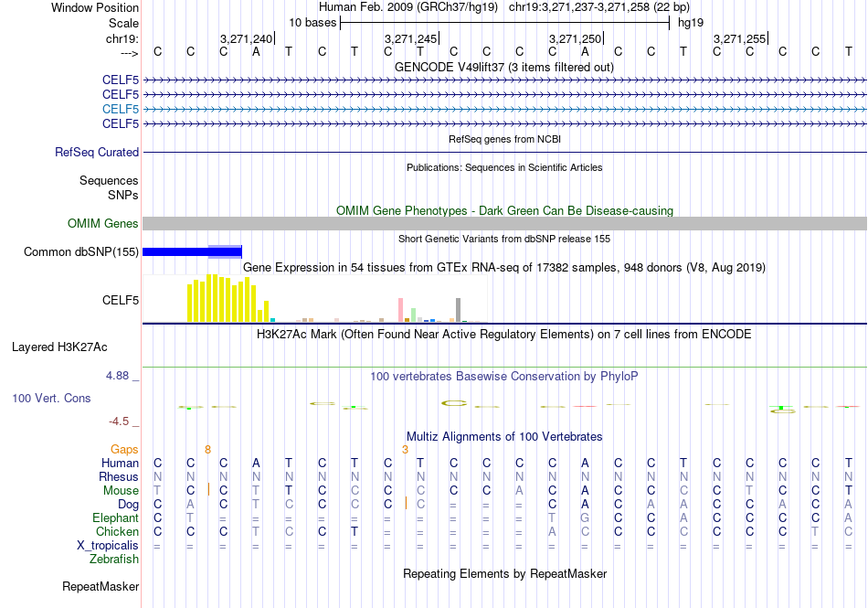The image size is (868, 608).
Task: Click the gray OMIM Genes item bar
Action: click(504, 223)
